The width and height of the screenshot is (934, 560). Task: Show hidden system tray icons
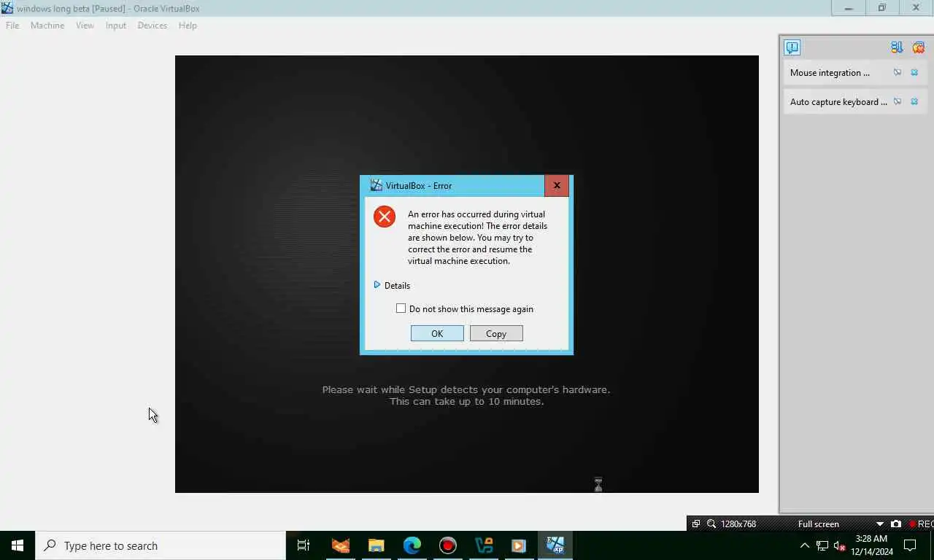(805, 545)
